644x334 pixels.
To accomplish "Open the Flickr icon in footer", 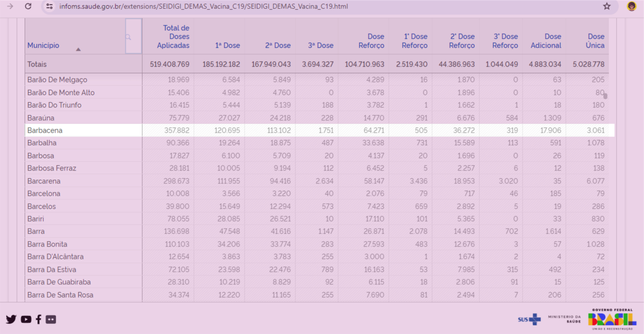I will pos(51,319).
